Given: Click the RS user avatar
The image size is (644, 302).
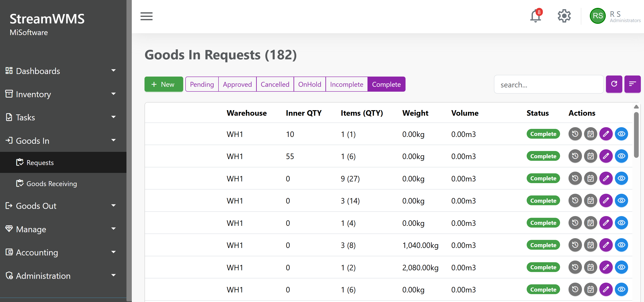Looking at the screenshot, I should (x=597, y=16).
